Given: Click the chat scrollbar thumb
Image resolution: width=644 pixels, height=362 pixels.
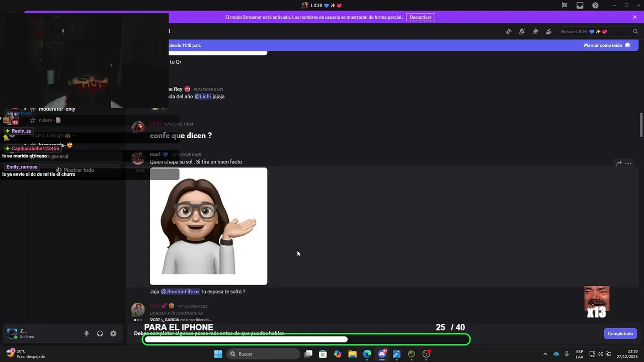Looking at the screenshot, I should click(x=641, y=124).
